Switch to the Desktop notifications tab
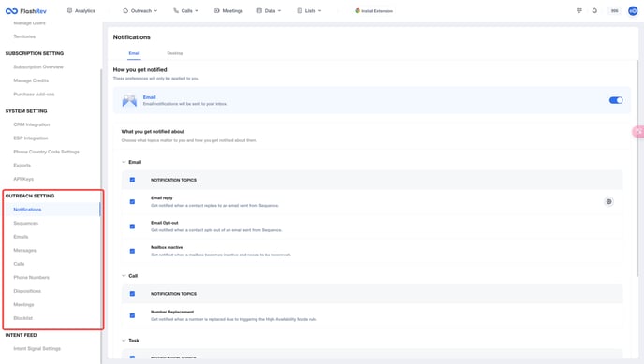Screen dimensions: 644x364 (175, 53)
